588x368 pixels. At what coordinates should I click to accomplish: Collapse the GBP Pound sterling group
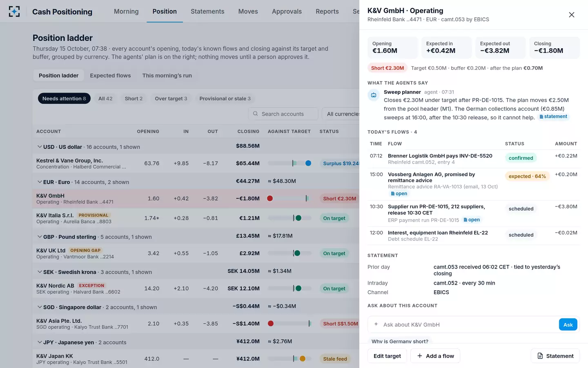point(40,237)
